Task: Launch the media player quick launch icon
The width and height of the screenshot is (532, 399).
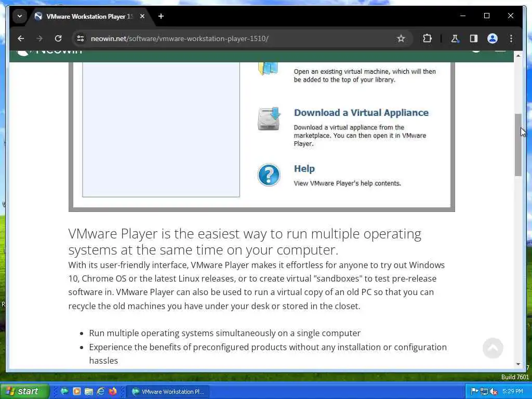Action: [77, 391]
